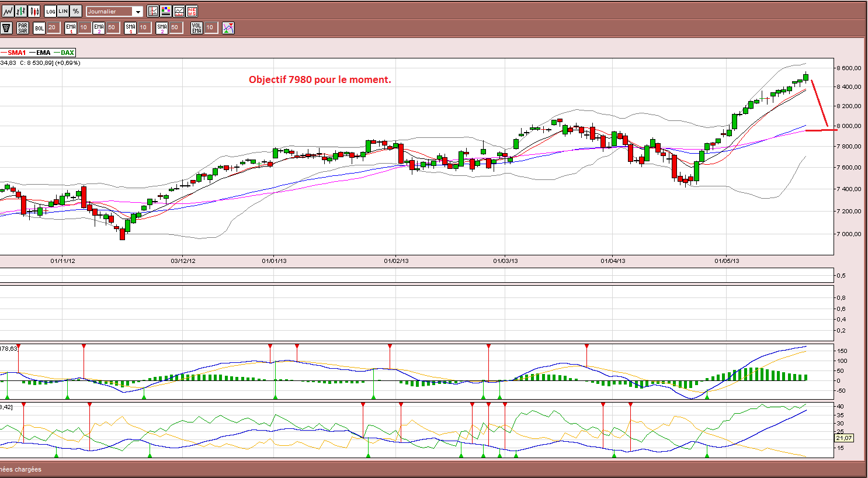This screenshot has width=868, height=478.
Task: Click the 0,8 axis label
Action: (841, 297)
